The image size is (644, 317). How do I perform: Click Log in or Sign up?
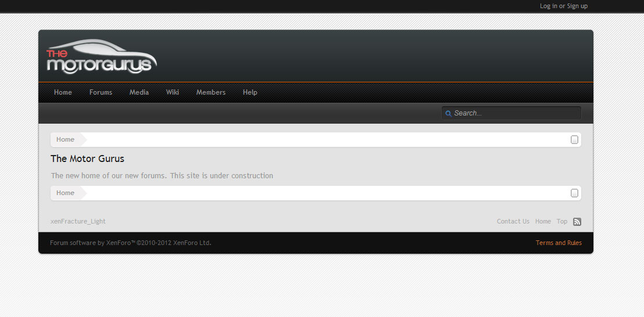click(564, 6)
